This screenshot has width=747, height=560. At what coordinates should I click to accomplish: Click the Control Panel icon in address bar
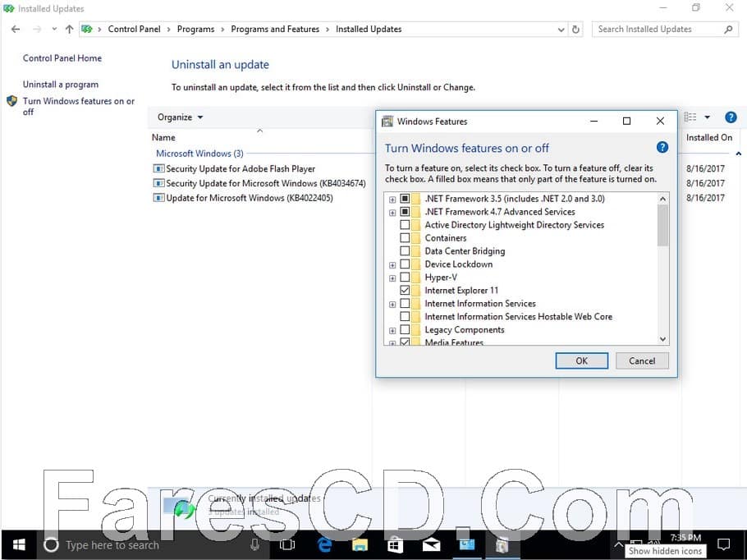[x=87, y=29]
